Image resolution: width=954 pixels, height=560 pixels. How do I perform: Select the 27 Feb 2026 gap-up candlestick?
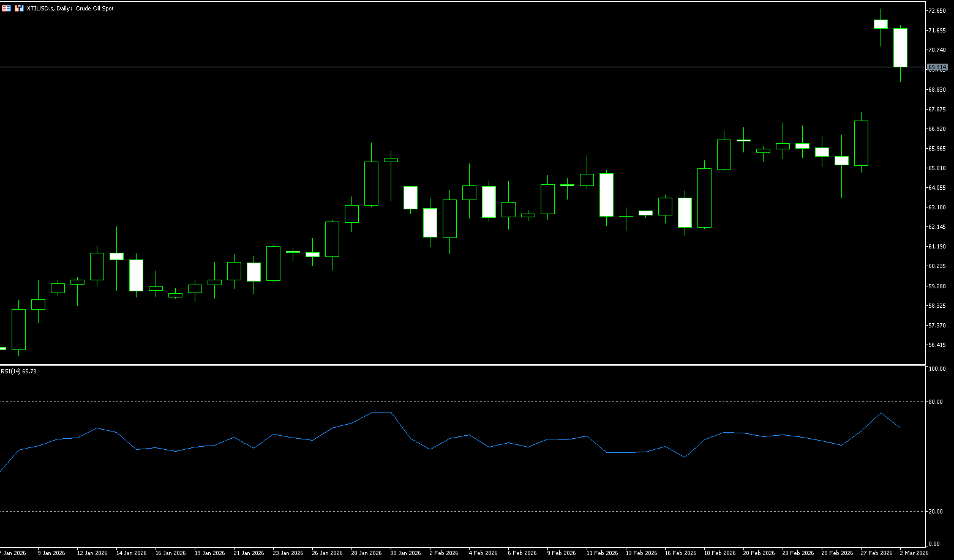click(881, 24)
